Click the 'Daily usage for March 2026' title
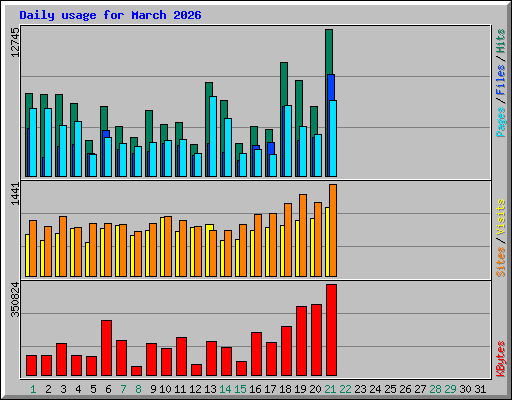The height and width of the screenshot is (400, 512). [110, 15]
